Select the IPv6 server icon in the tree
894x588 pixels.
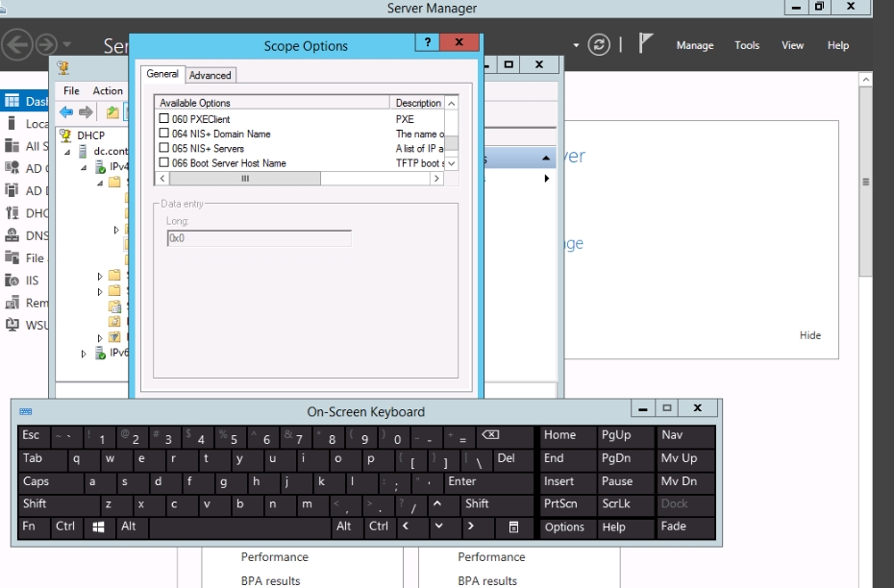[x=100, y=354]
